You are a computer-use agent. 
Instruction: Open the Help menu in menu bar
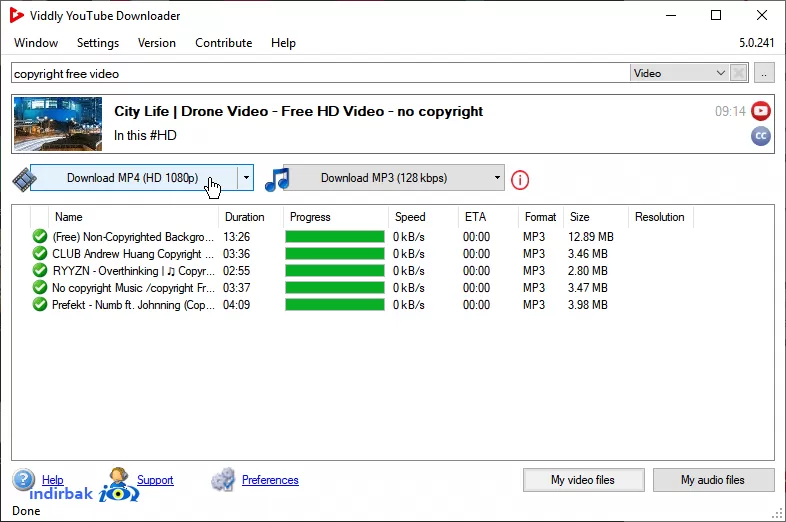pyautogui.click(x=283, y=43)
